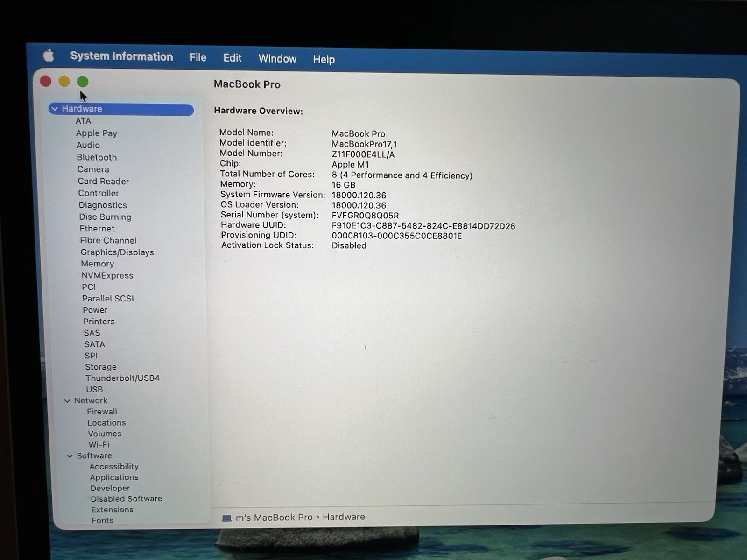Select ATA in the sidebar

coord(83,121)
